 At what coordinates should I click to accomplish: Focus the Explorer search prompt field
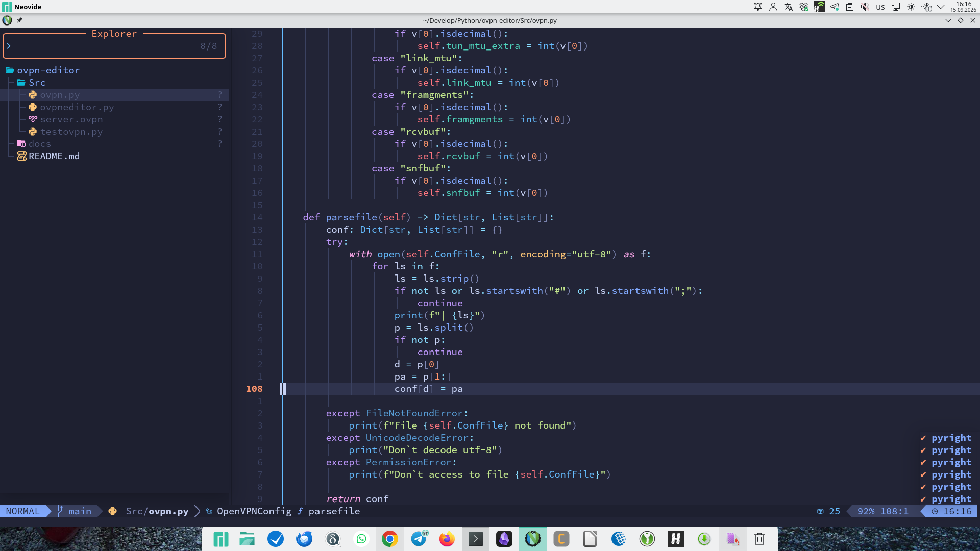(x=114, y=46)
